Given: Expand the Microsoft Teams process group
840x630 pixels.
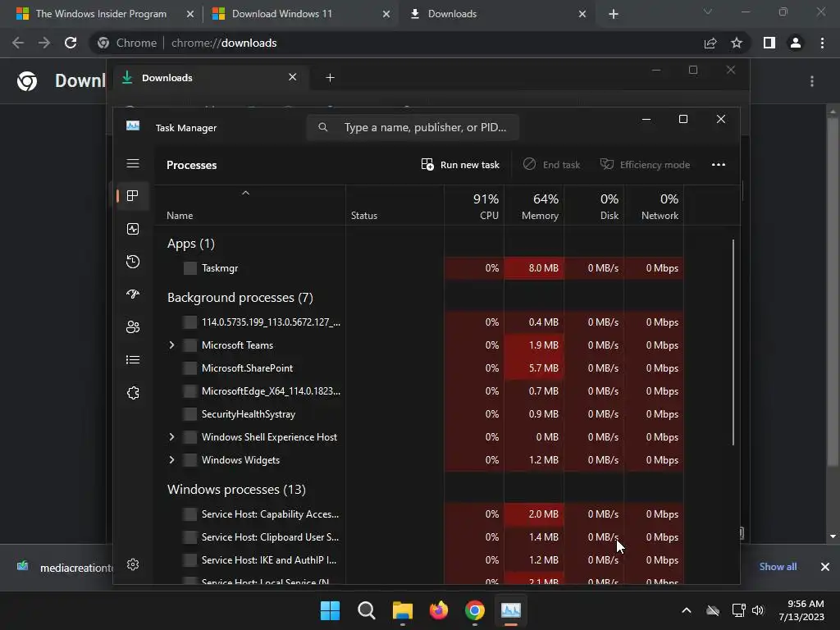Looking at the screenshot, I should coord(171,345).
